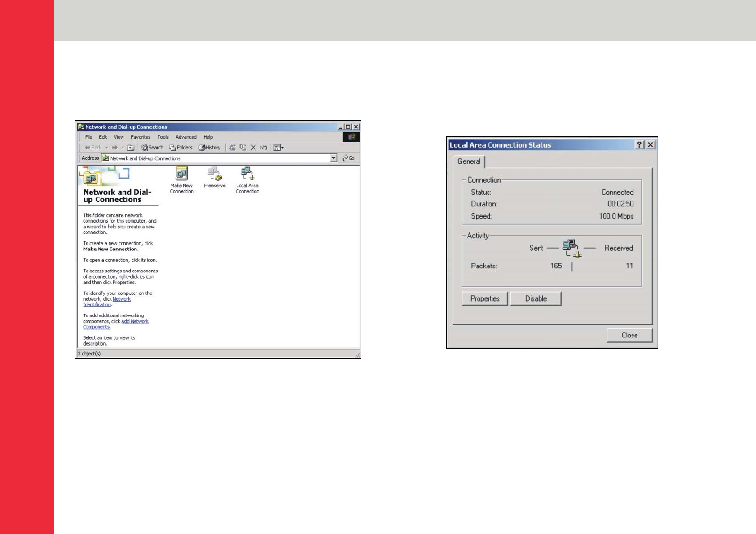Click the duration value 00:02:50

point(620,204)
